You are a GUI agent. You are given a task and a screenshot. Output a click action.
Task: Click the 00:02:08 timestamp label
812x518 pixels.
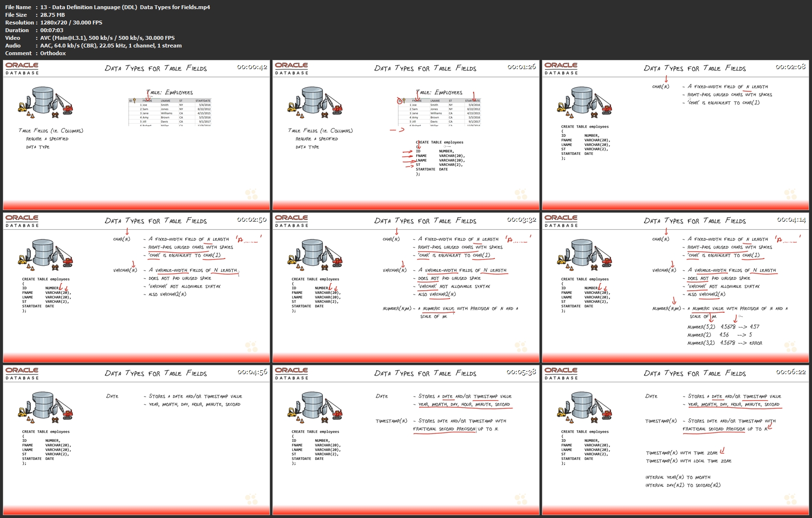tap(791, 67)
